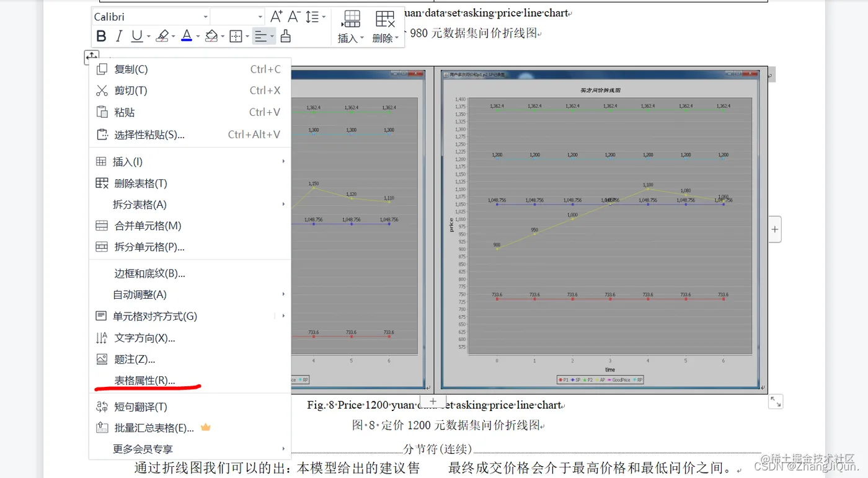Toggle underline formatting
The image size is (868, 478).
click(x=136, y=37)
